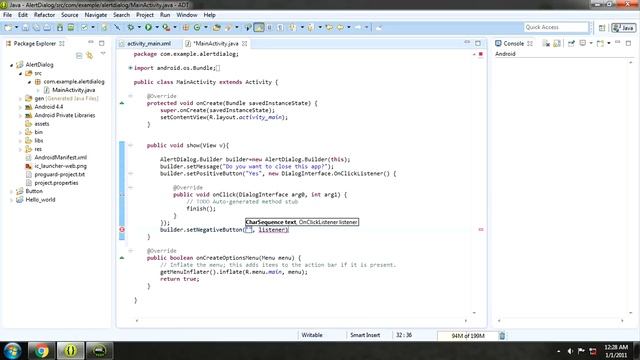Select the com.example.alertdialog package
640x360 pixels.
pyautogui.click(x=74, y=82)
